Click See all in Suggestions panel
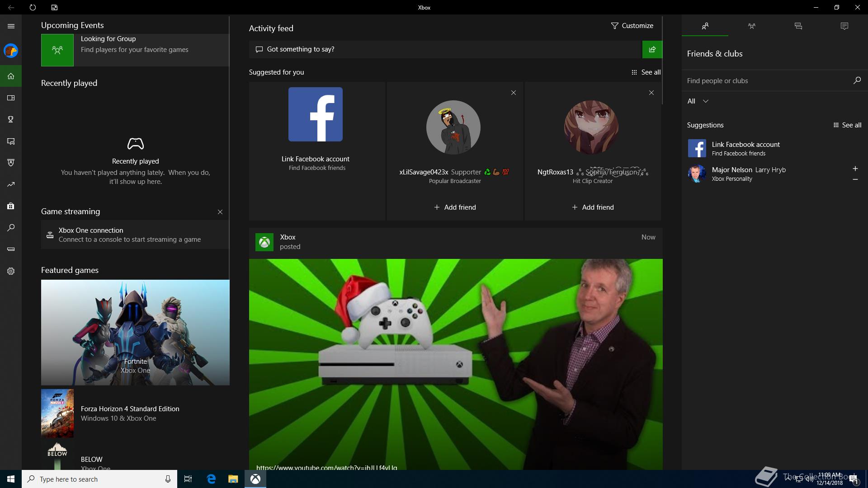The image size is (868, 488). pyautogui.click(x=847, y=125)
